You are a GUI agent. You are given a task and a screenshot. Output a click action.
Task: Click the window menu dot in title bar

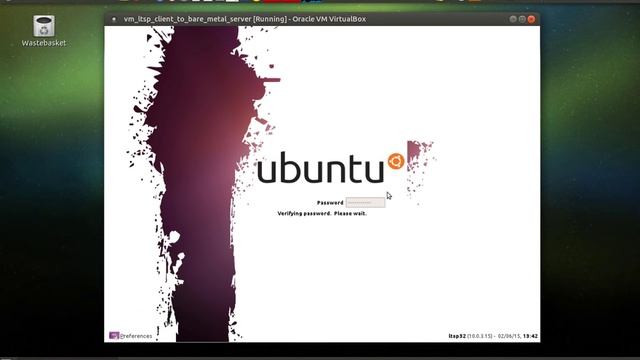pyautogui.click(x=114, y=19)
